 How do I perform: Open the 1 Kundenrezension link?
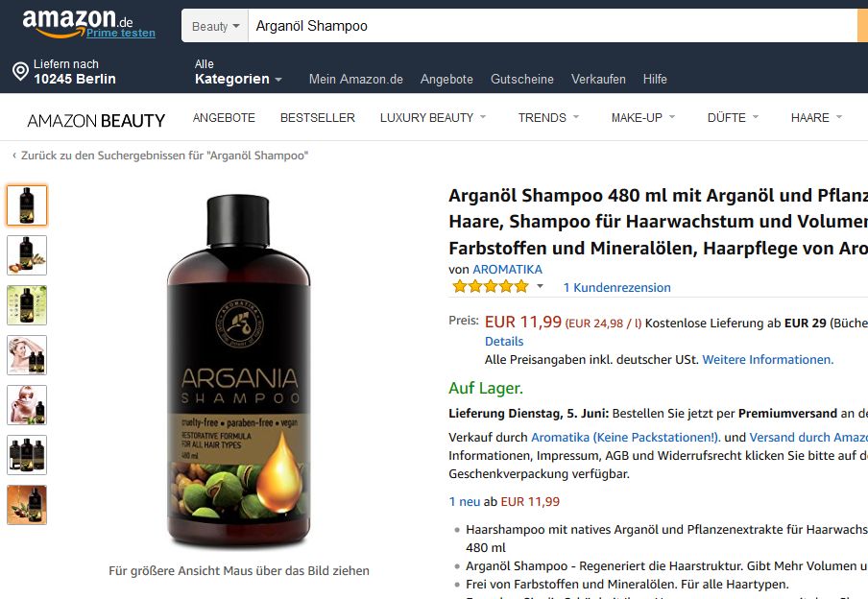click(x=616, y=287)
